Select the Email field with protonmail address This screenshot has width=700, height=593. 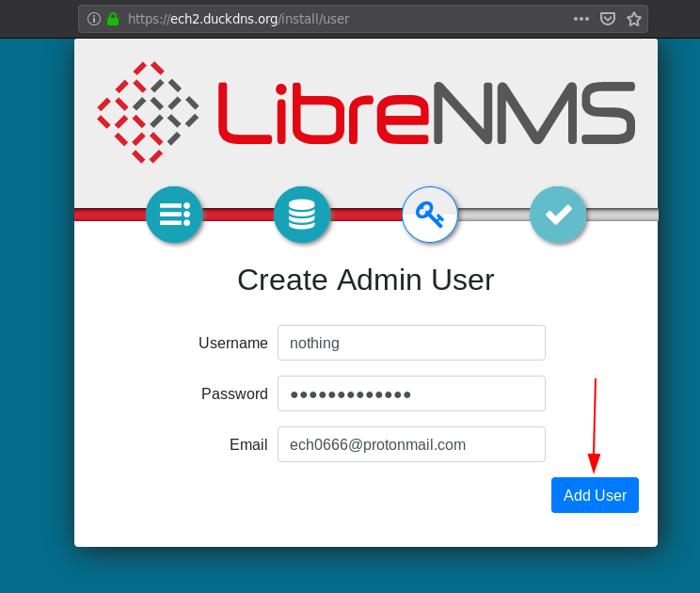tap(411, 444)
